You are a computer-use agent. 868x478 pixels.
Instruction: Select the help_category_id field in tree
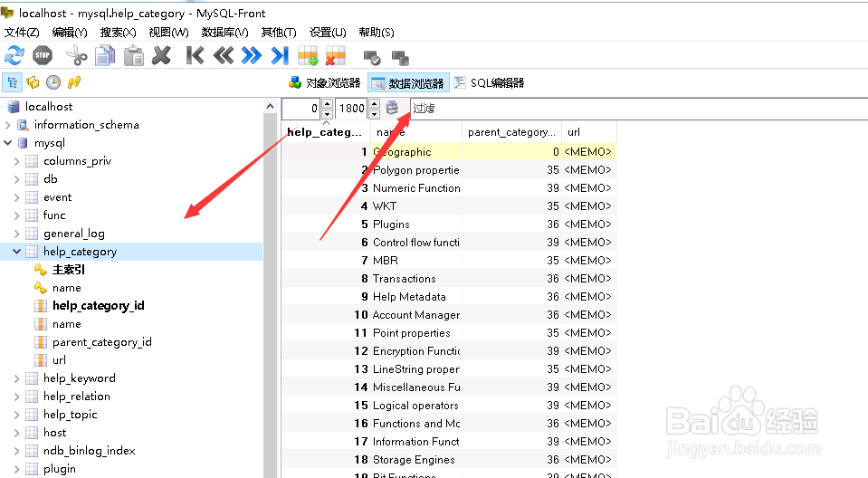pyautogui.click(x=98, y=306)
